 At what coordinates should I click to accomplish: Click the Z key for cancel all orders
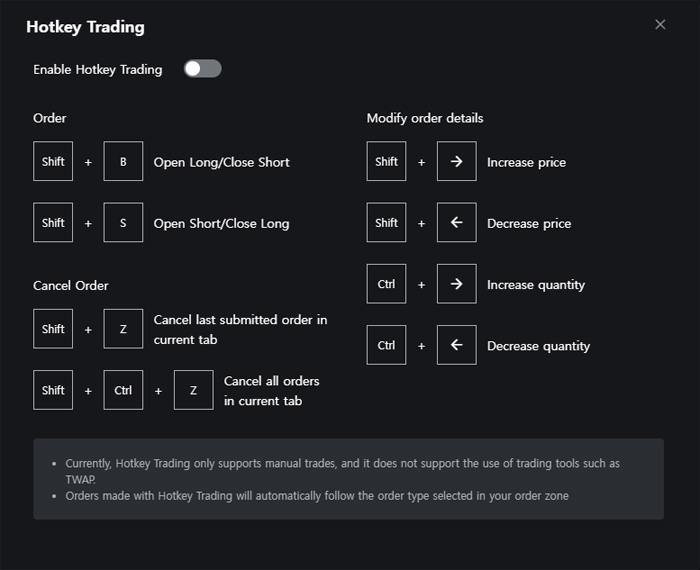(x=193, y=390)
